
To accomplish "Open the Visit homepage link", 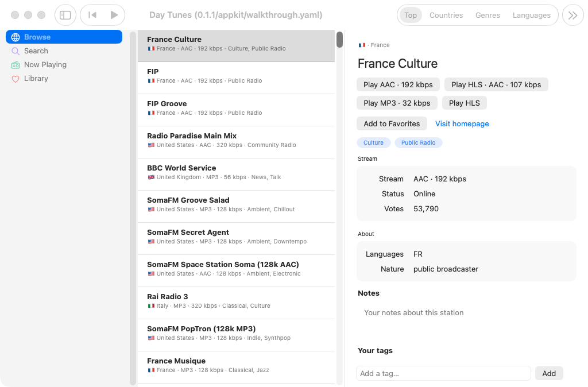I will (x=462, y=124).
